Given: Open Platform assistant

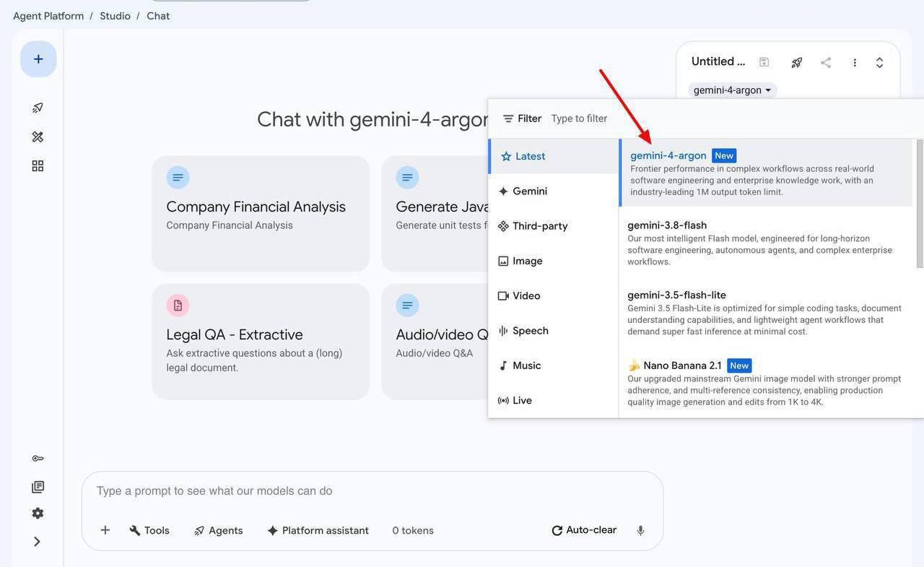Looking at the screenshot, I should point(318,530).
